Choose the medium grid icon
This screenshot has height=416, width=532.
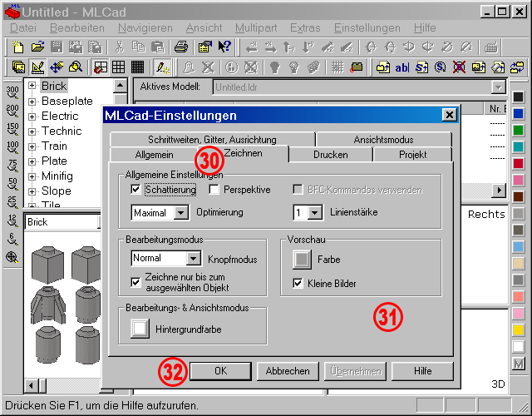point(118,67)
